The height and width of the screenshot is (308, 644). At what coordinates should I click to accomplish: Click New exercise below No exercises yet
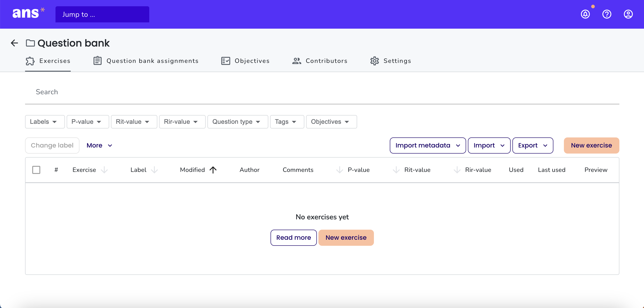coord(346,238)
